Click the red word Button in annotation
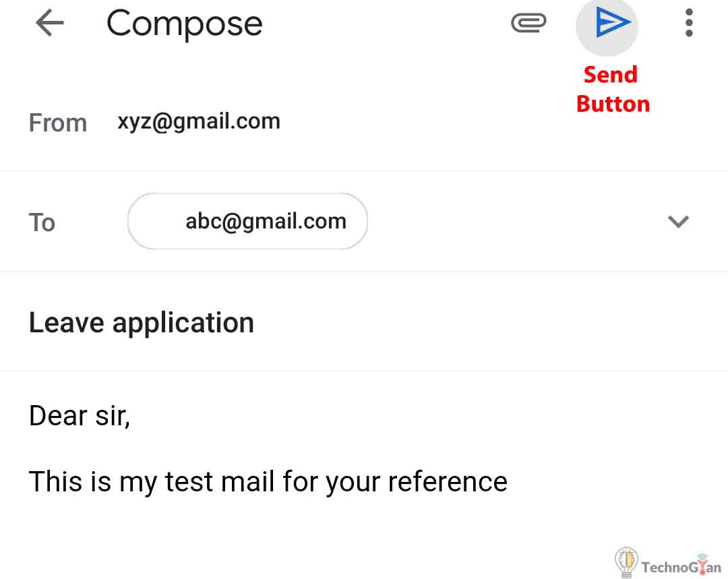This screenshot has width=728, height=579. pyautogui.click(x=613, y=104)
